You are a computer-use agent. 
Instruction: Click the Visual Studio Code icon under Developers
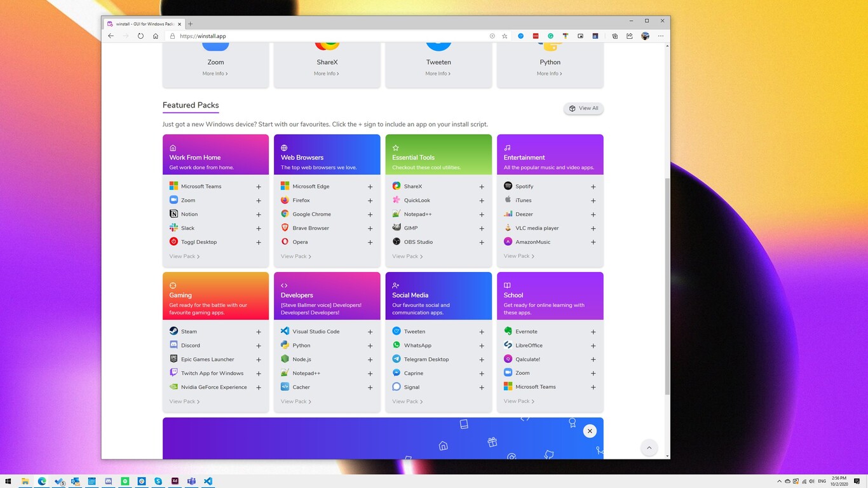click(285, 331)
